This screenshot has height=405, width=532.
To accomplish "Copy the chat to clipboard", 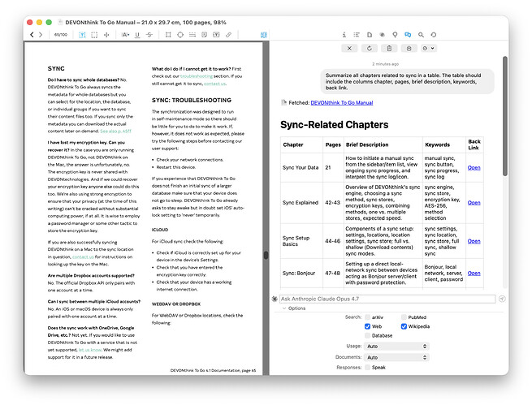I will (x=389, y=49).
